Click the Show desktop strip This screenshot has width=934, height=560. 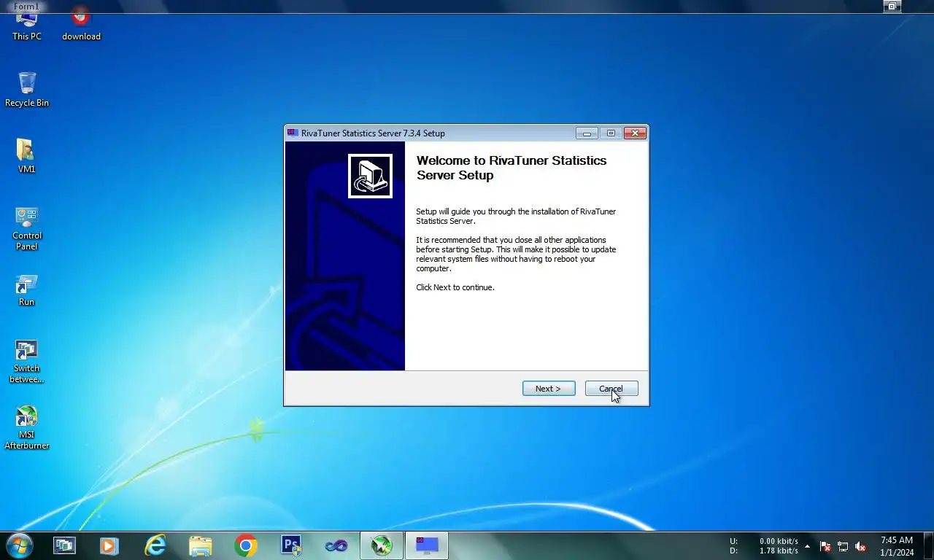click(x=929, y=546)
